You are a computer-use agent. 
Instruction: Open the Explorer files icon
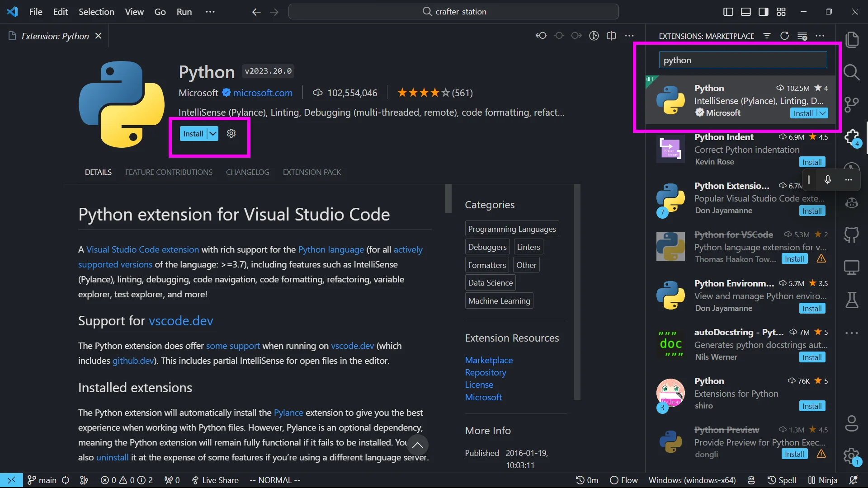(x=852, y=40)
